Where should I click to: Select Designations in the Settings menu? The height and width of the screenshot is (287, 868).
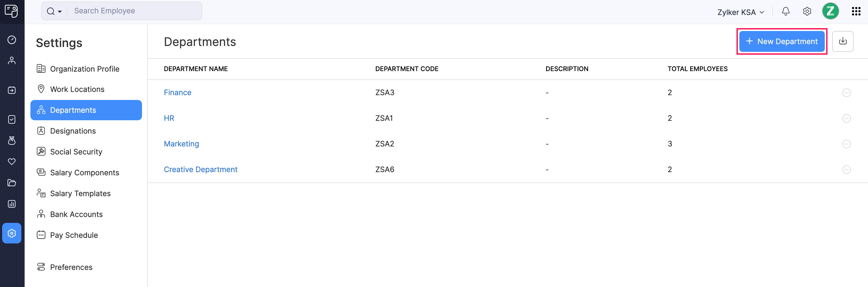(73, 131)
